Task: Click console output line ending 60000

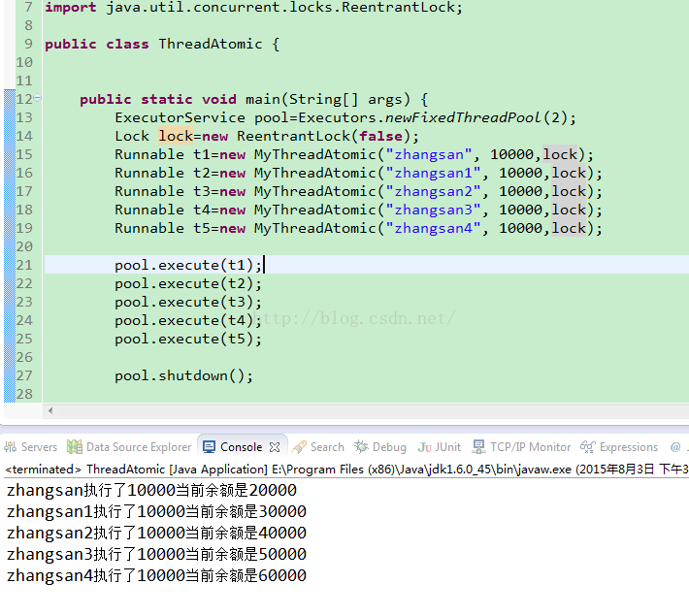Action: (156, 575)
